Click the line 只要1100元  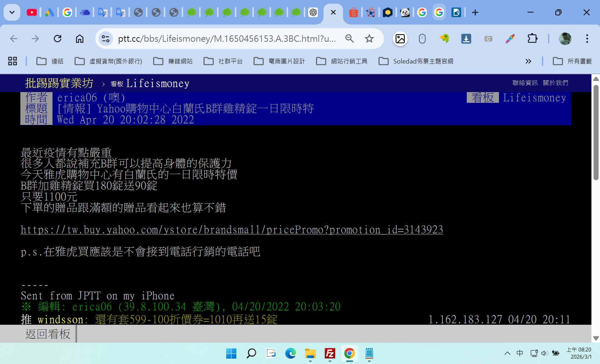pyautogui.click(x=49, y=196)
